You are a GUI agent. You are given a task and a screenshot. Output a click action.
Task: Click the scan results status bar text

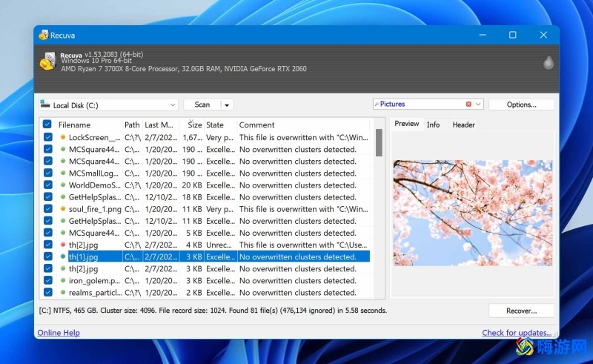point(213,311)
